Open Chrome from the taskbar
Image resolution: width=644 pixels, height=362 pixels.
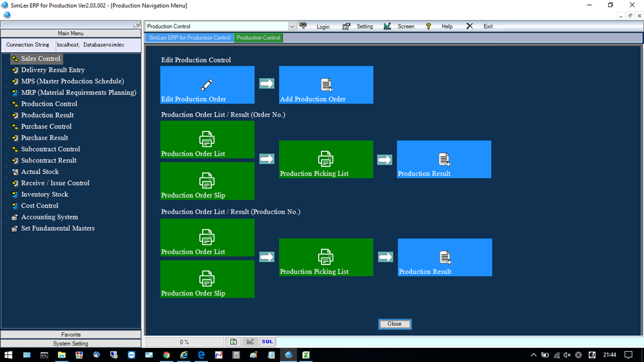pos(166,355)
